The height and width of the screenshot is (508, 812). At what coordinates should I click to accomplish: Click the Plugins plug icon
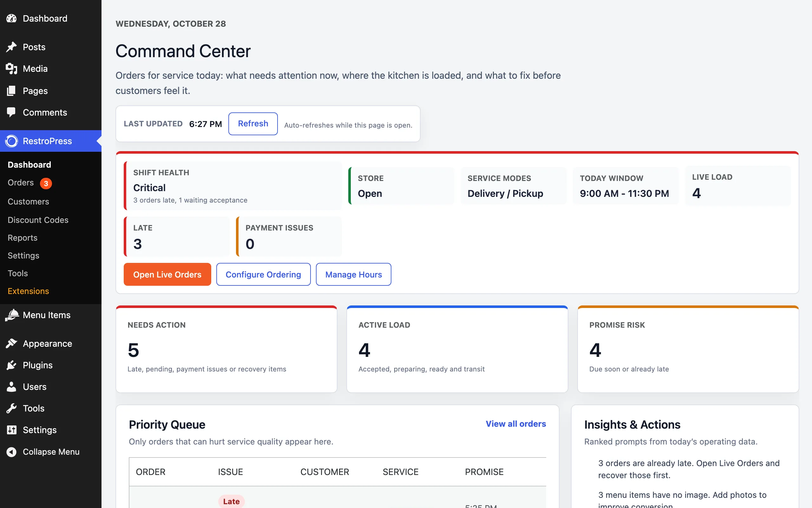11,365
